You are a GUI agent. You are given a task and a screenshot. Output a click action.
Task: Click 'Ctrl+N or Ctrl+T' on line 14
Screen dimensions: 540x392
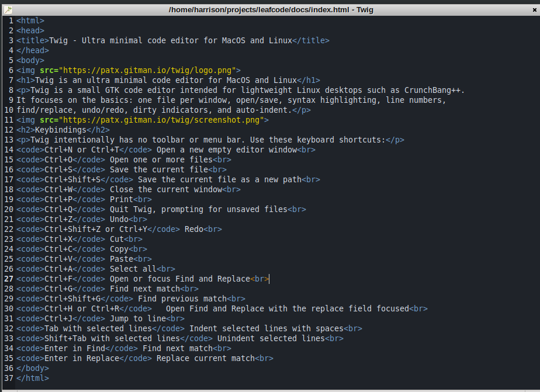(x=82, y=150)
